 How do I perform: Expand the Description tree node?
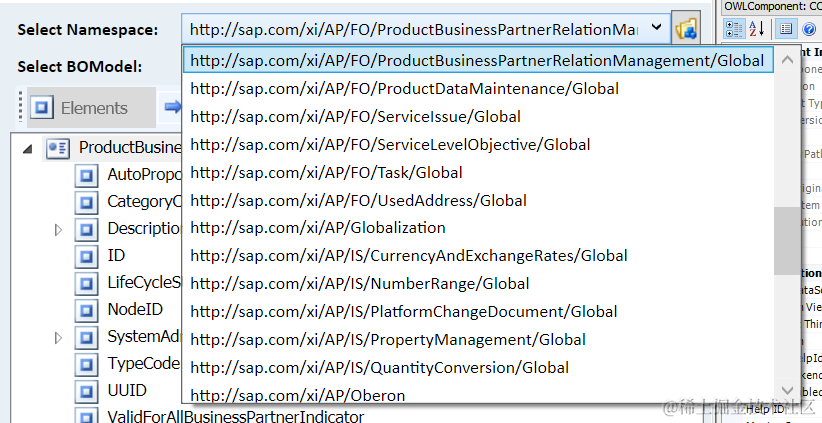[x=58, y=230]
